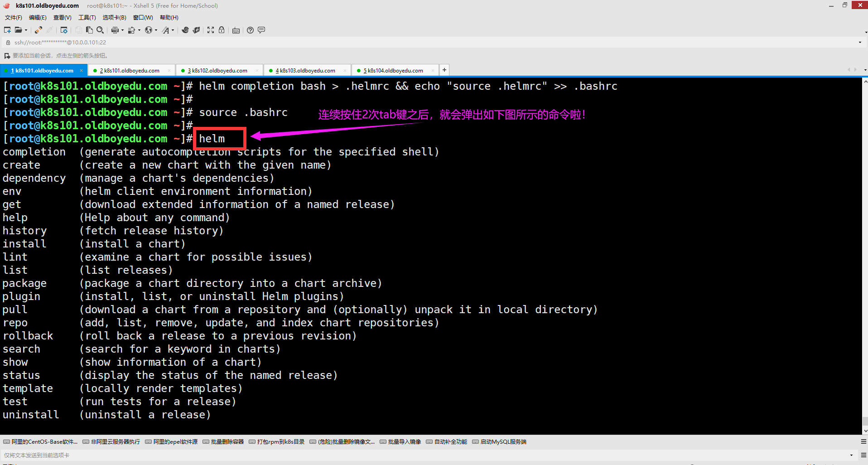This screenshot has width=868, height=465.
Task: Click the Reconnect icon in toolbar
Action: pyautogui.click(x=38, y=30)
